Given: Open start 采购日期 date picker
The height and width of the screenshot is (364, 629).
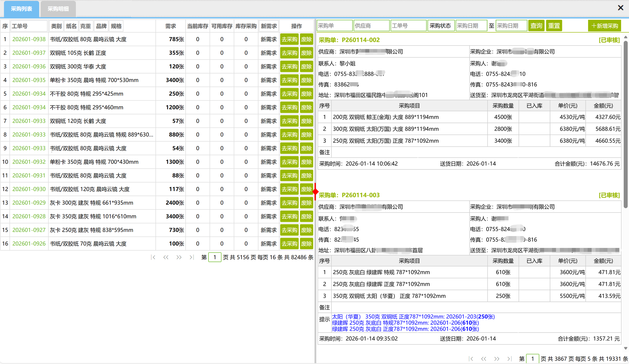Looking at the screenshot, I should (471, 26).
